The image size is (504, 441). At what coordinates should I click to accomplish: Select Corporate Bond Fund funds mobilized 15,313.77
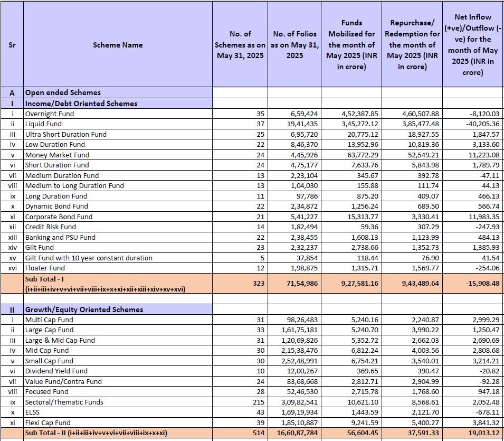coord(360,217)
